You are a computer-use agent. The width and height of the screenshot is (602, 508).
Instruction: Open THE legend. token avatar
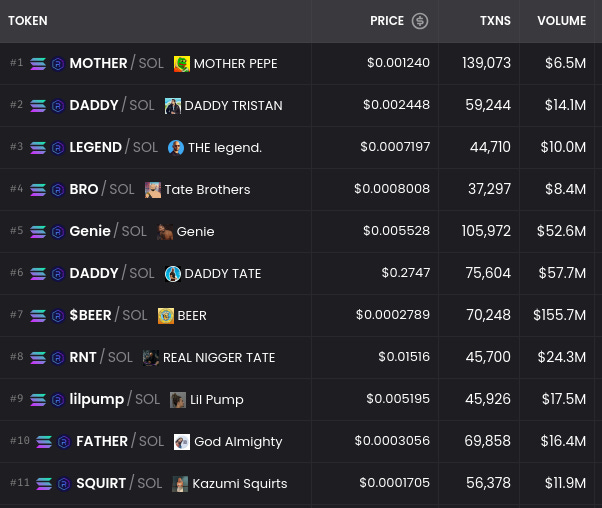176,148
